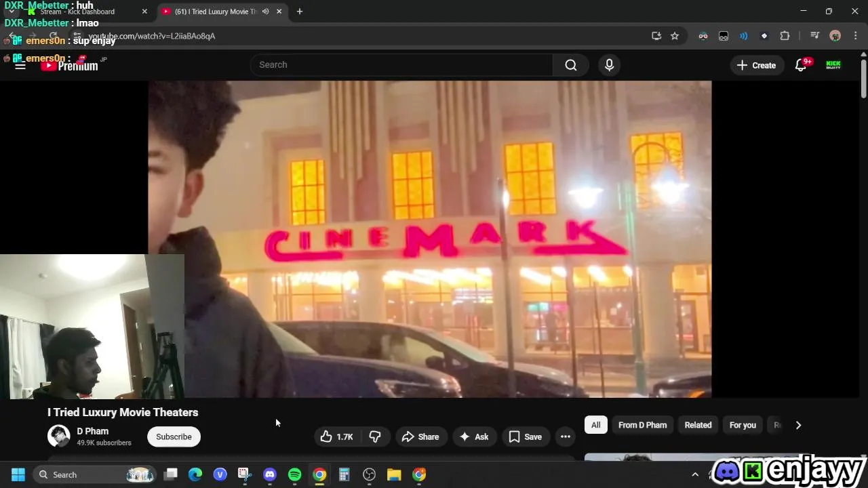Open Snipping Tool from taskbar
This screenshot has height=488, width=868.
[x=245, y=474]
